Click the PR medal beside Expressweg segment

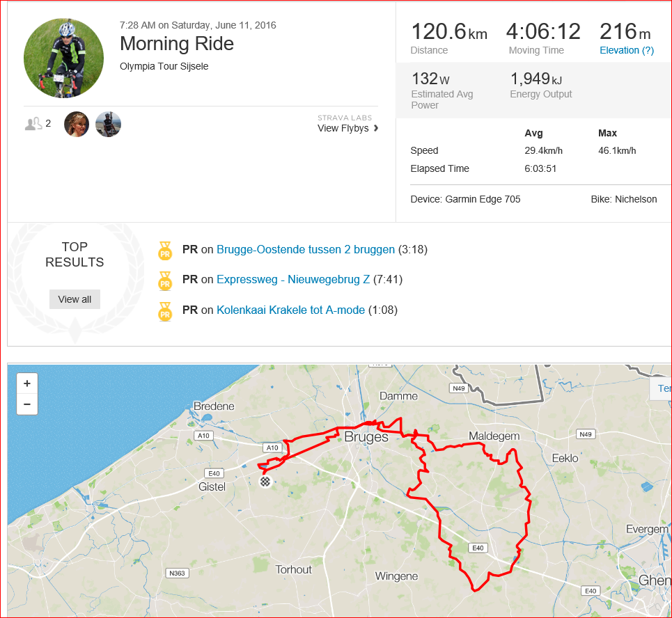[x=165, y=280]
